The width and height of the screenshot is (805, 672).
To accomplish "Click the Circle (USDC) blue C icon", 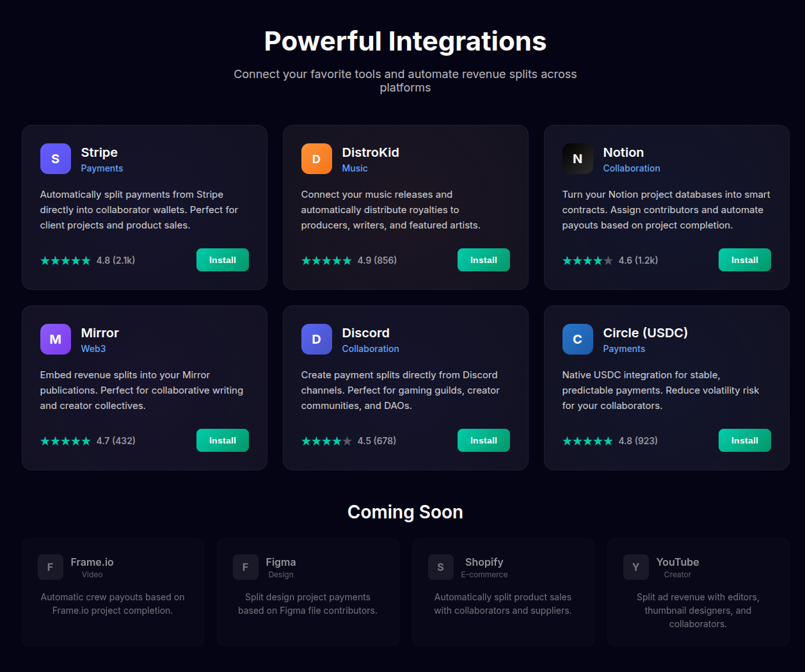I will [578, 339].
